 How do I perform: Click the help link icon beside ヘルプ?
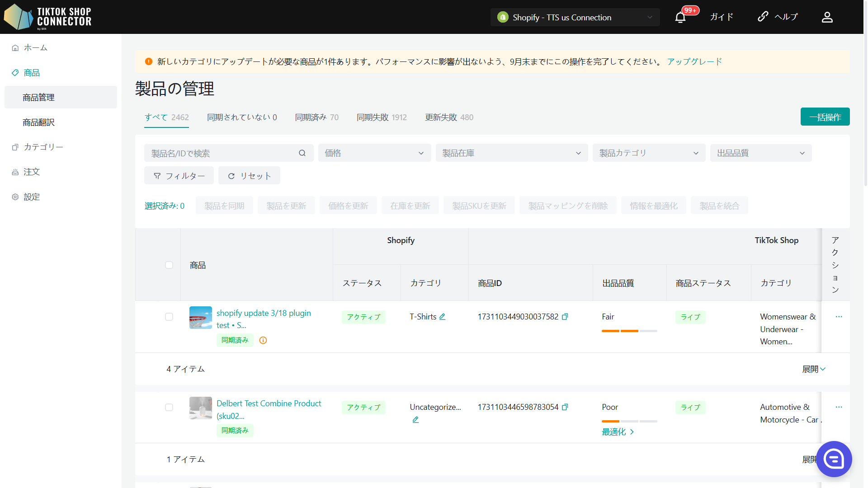point(763,17)
